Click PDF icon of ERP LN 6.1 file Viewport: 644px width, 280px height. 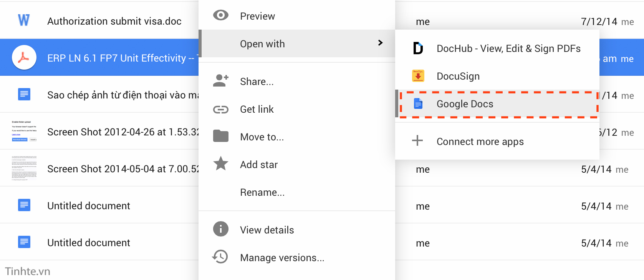tap(24, 57)
